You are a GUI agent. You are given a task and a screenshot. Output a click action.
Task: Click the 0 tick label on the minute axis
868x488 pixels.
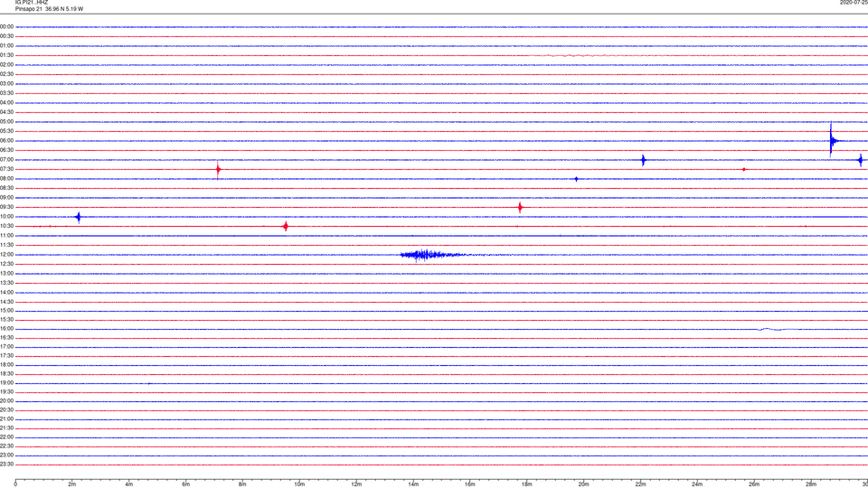click(x=15, y=484)
